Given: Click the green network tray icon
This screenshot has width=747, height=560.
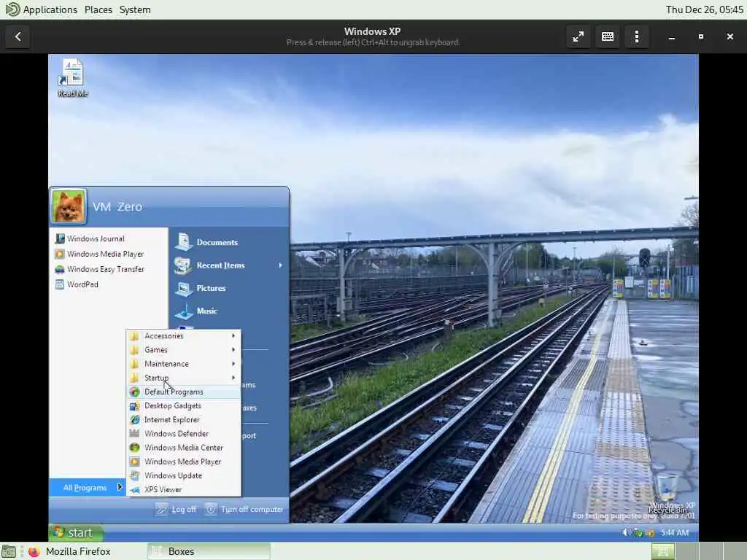Looking at the screenshot, I should (x=638, y=532).
